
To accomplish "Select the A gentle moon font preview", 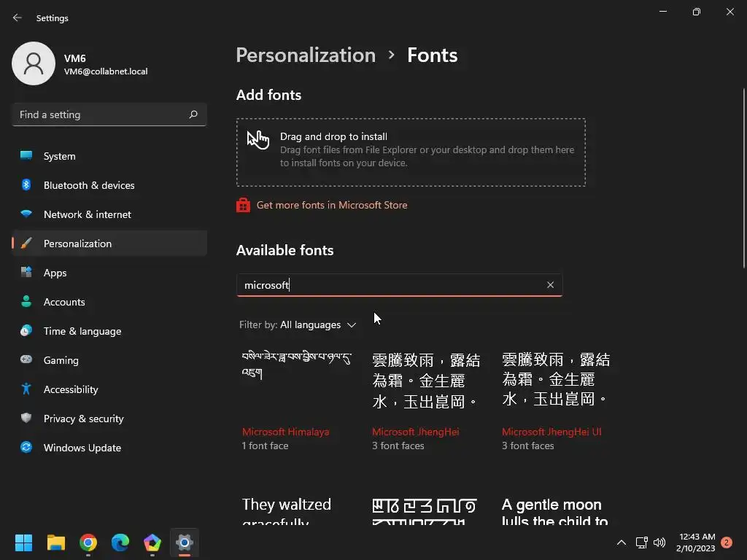I will pos(555,511).
